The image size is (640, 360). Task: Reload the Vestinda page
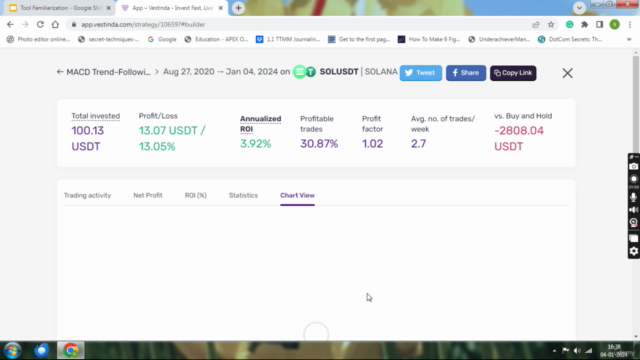click(x=40, y=24)
